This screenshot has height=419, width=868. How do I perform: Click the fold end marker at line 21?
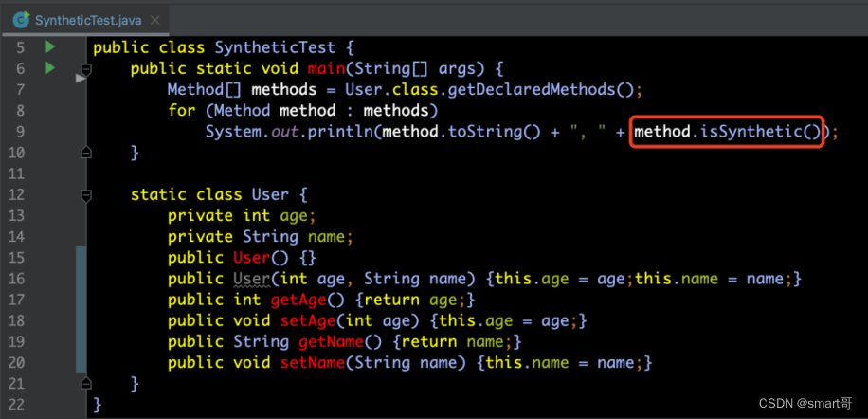86,383
